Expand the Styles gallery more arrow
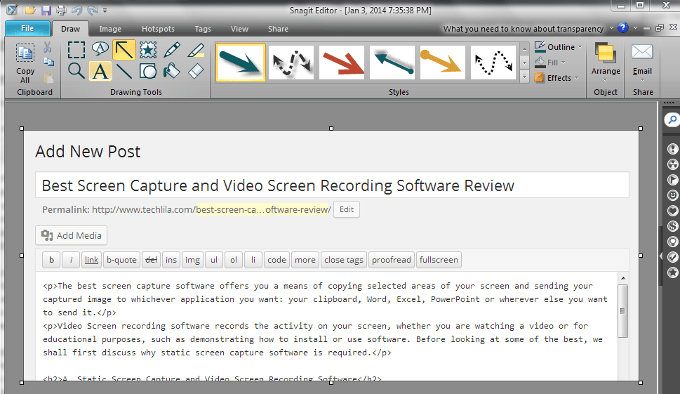680x394 pixels. coord(524,77)
